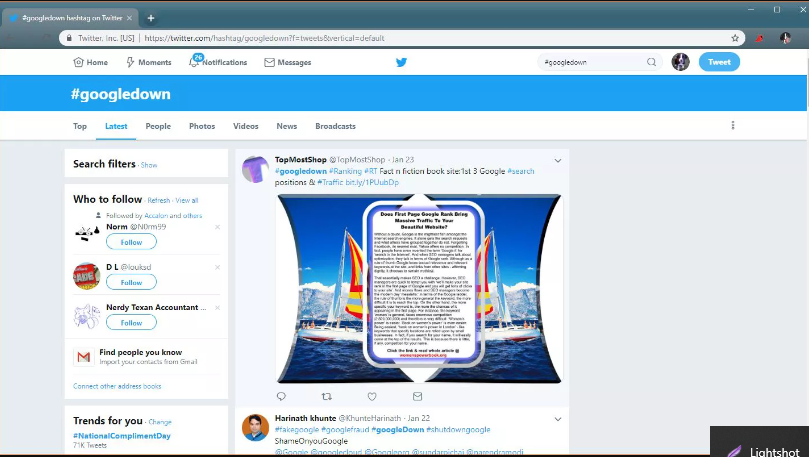809x457 pixels.
Task: Click Accalon link under Followed by
Action: [x=156, y=216]
